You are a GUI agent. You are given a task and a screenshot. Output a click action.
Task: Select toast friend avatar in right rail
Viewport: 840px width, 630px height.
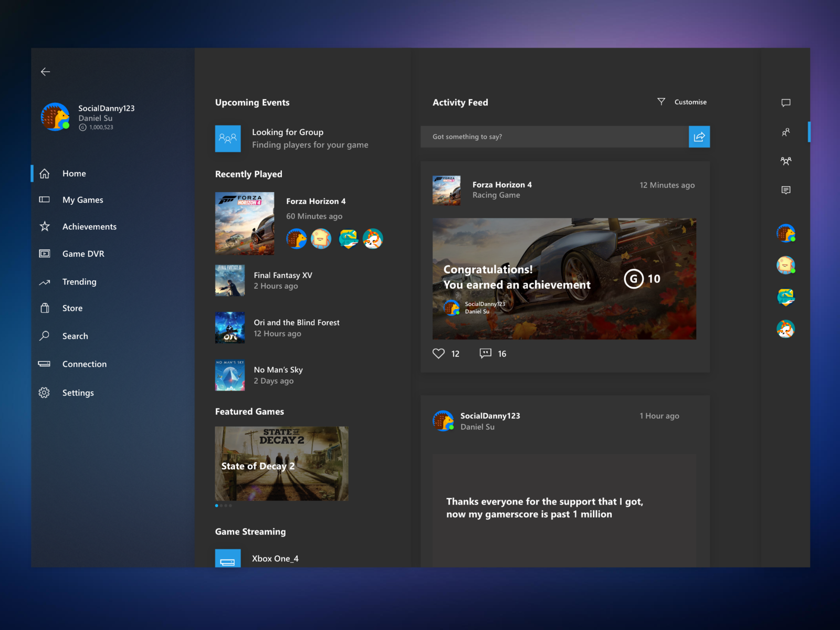coord(786,265)
